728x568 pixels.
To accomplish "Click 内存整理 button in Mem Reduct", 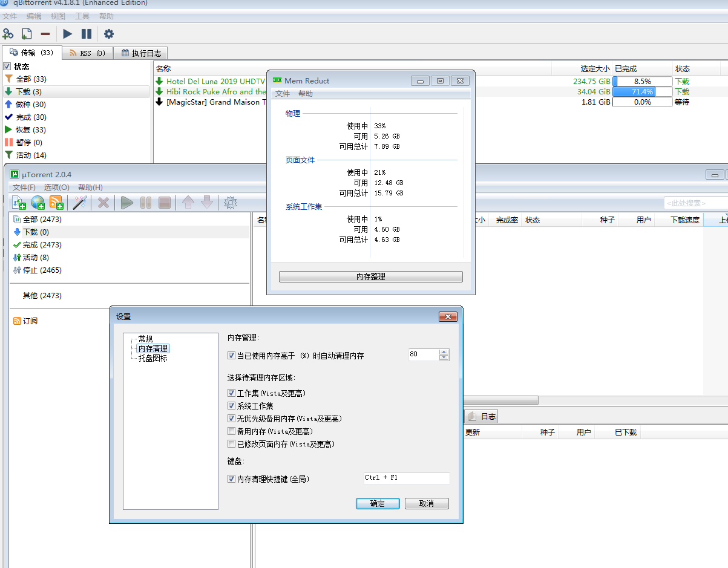I will click(371, 276).
